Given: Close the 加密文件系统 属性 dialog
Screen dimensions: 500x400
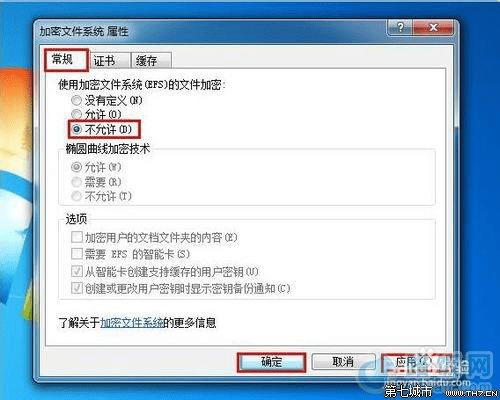Looking at the screenshot, I should 433,27.
